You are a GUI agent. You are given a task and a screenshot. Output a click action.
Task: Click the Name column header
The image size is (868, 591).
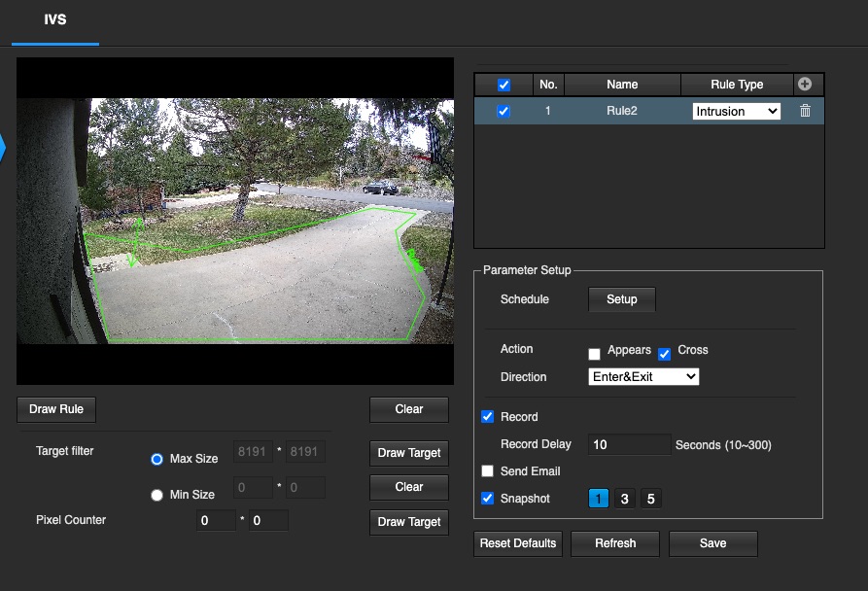point(622,85)
